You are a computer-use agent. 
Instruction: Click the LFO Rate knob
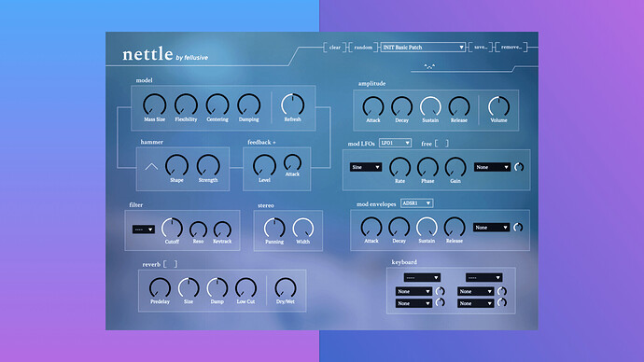point(399,167)
